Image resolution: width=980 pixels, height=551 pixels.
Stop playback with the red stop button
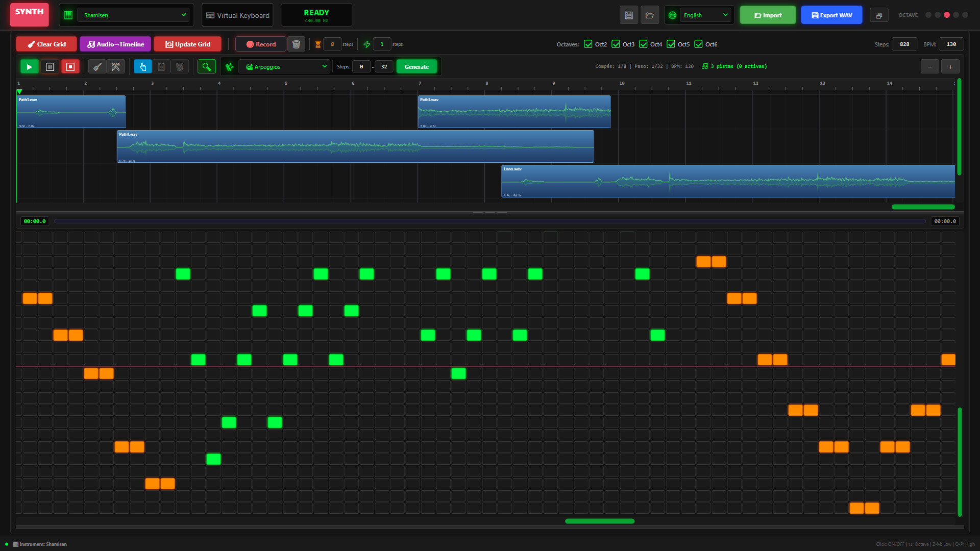coord(70,67)
